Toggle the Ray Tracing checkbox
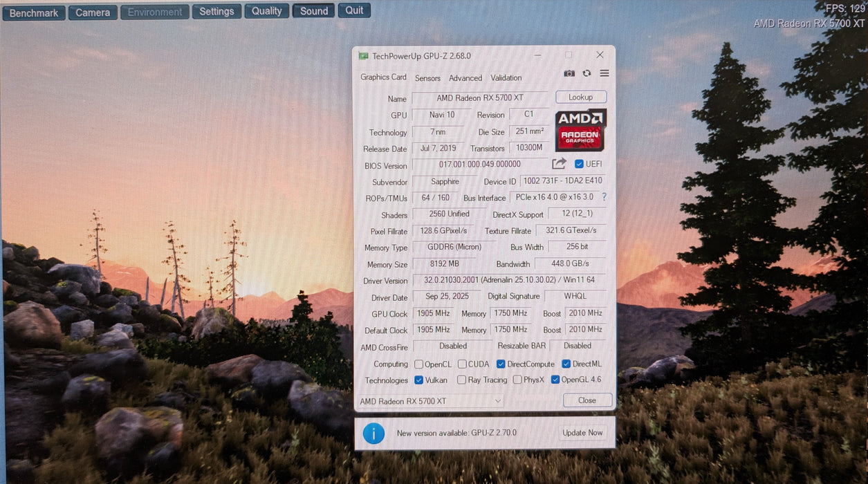 coord(461,380)
